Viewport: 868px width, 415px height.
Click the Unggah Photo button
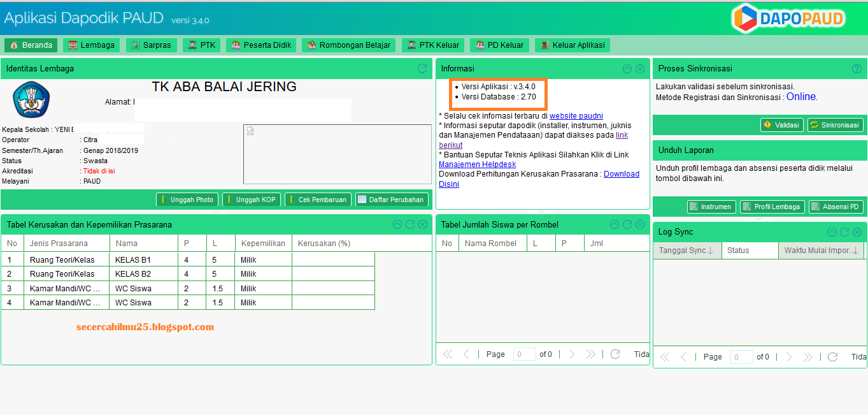tap(187, 200)
